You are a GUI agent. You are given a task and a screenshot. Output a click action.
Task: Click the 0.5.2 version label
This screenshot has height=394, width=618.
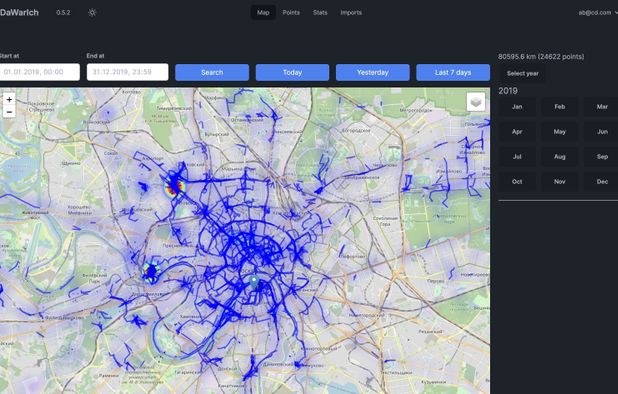click(63, 13)
